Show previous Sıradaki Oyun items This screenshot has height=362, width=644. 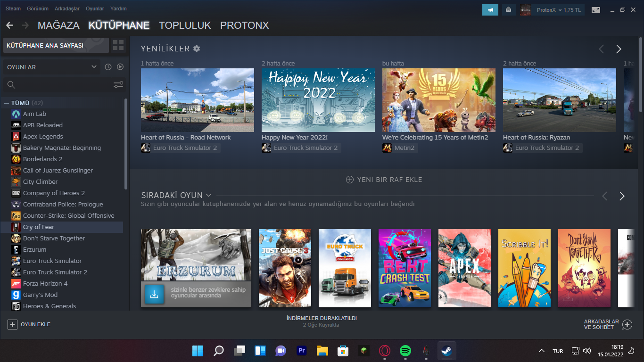[x=604, y=196]
